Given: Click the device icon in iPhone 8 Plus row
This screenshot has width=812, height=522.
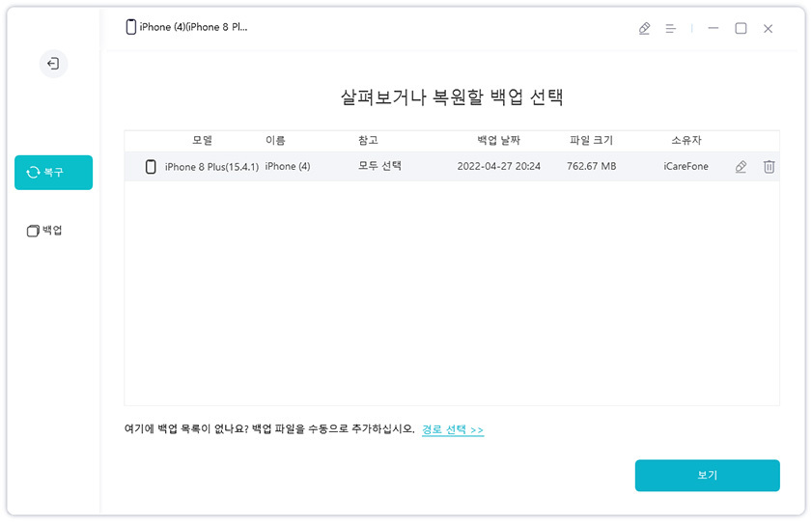Looking at the screenshot, I should tap(151, 167).
